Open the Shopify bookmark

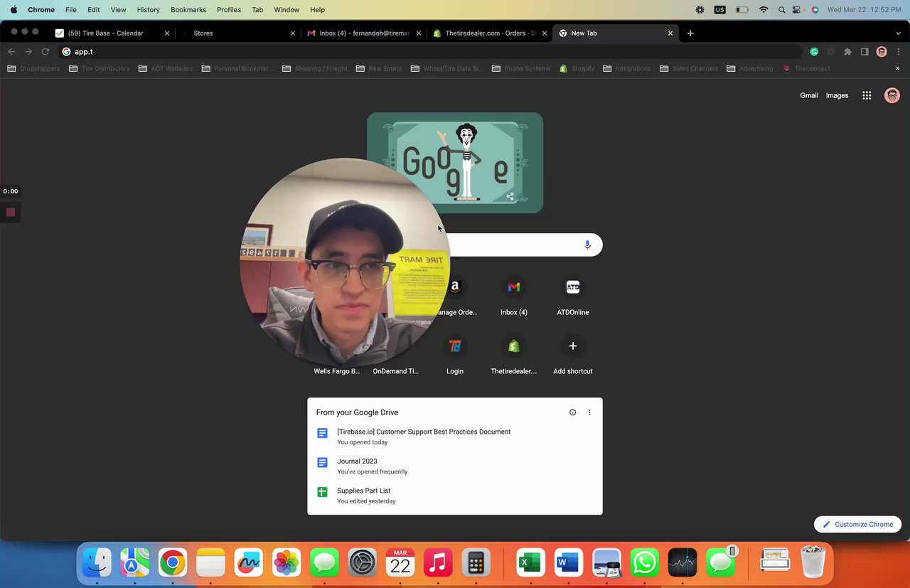coord(577,68)
